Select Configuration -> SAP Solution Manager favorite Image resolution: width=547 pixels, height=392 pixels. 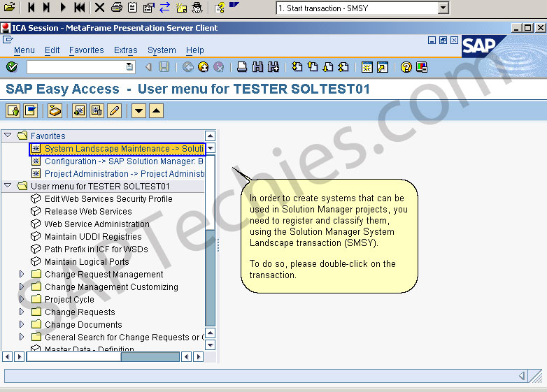coord(118,161)
